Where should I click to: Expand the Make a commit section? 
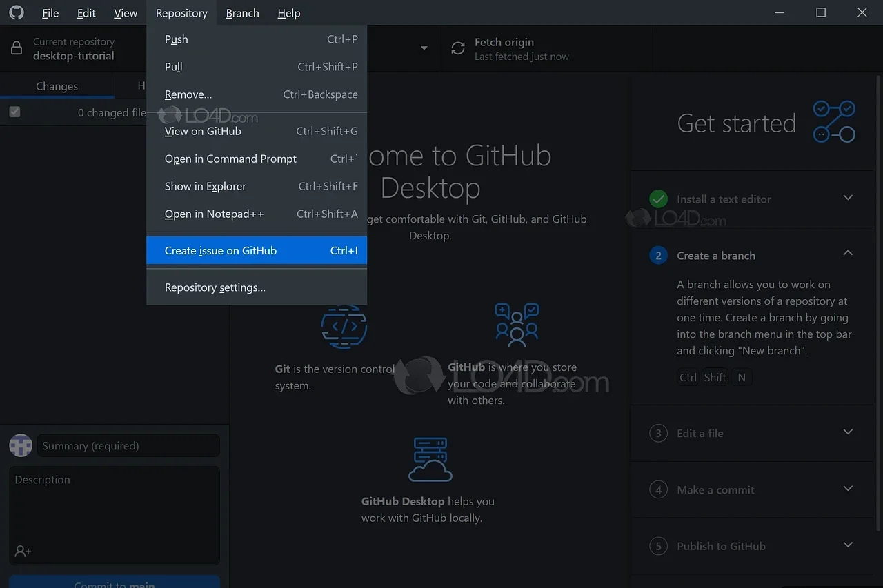(x=848, y=489)
